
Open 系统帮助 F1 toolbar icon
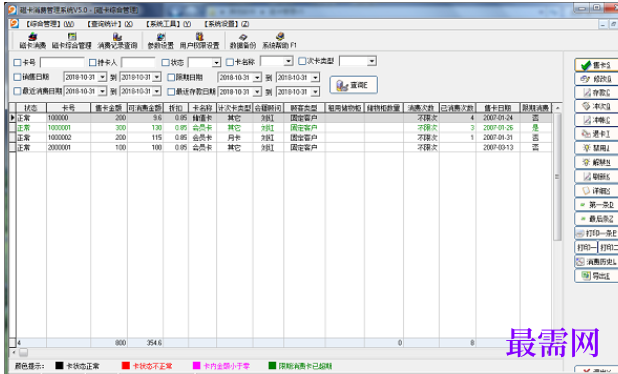tap(279, 41)
